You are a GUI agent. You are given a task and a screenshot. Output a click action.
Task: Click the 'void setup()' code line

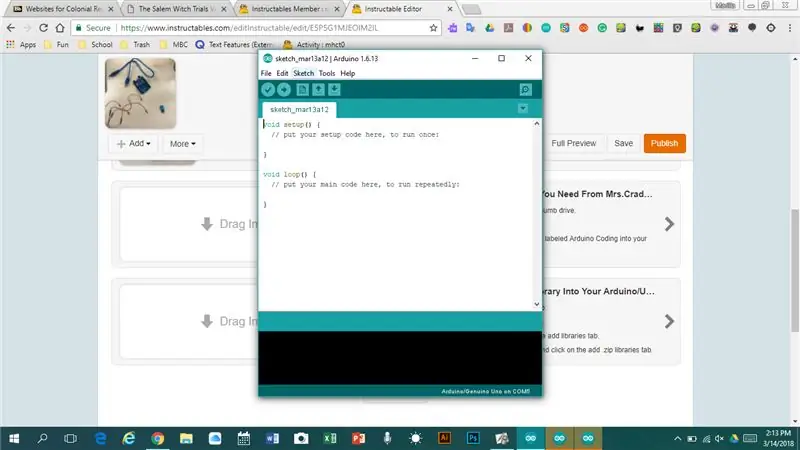(x=291, y=124)
